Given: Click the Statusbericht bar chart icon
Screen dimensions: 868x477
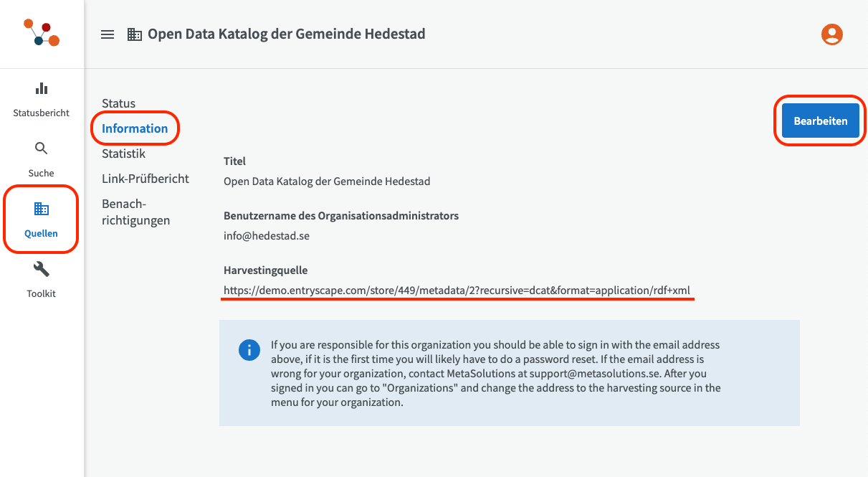Looking at the screenshot, I should (x=42, y=89).
